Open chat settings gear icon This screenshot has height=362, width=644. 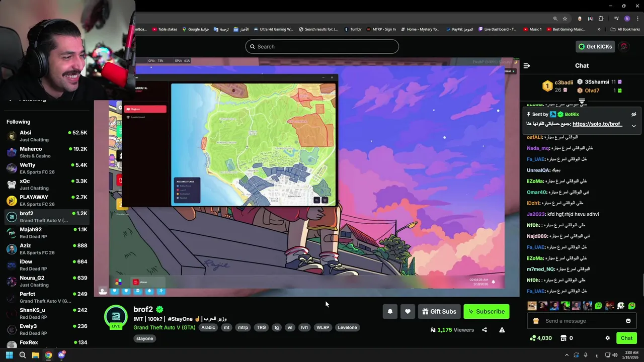pos(607,338)
